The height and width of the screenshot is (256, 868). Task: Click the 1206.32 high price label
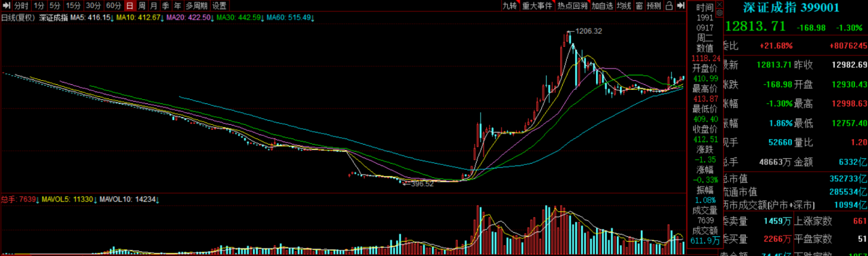[588, 31]
